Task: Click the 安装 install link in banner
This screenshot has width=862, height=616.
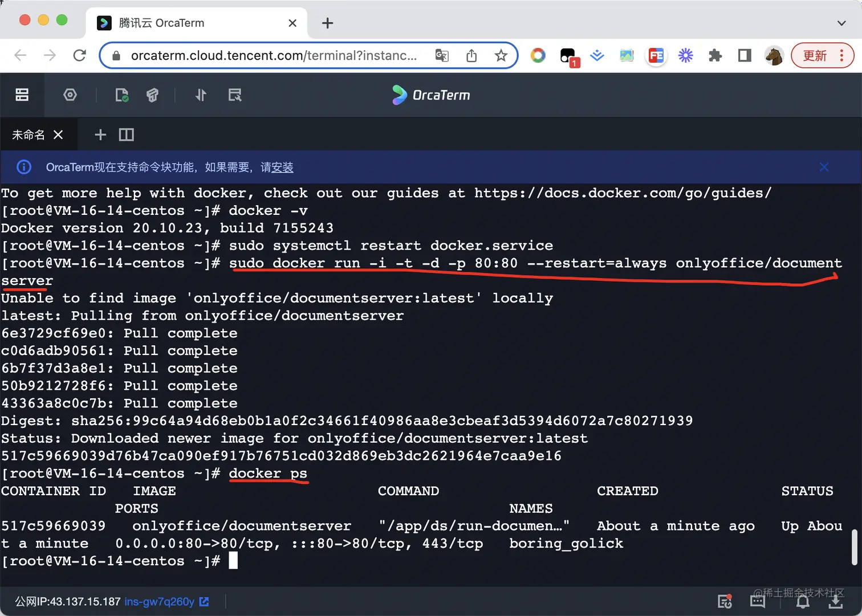Action: [x=282, y=167]
